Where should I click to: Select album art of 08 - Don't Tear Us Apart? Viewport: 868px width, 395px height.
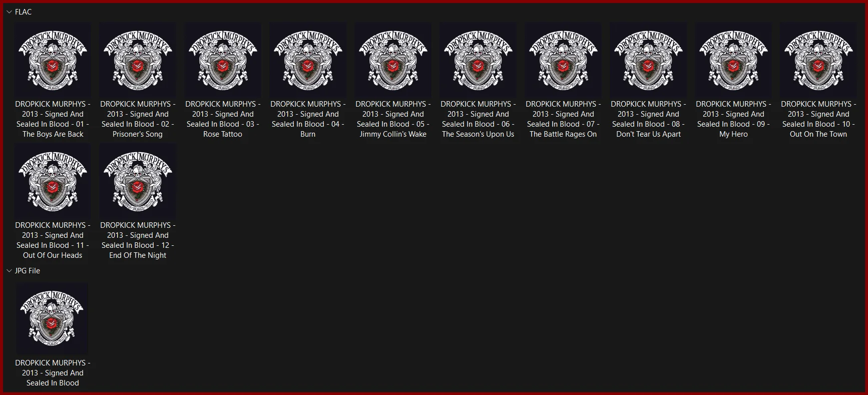pyautogui.click(x=648, y=60)
